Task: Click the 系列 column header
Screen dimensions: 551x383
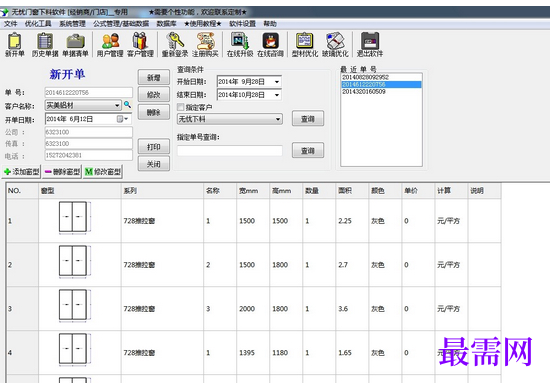Action: pos(162,191)
